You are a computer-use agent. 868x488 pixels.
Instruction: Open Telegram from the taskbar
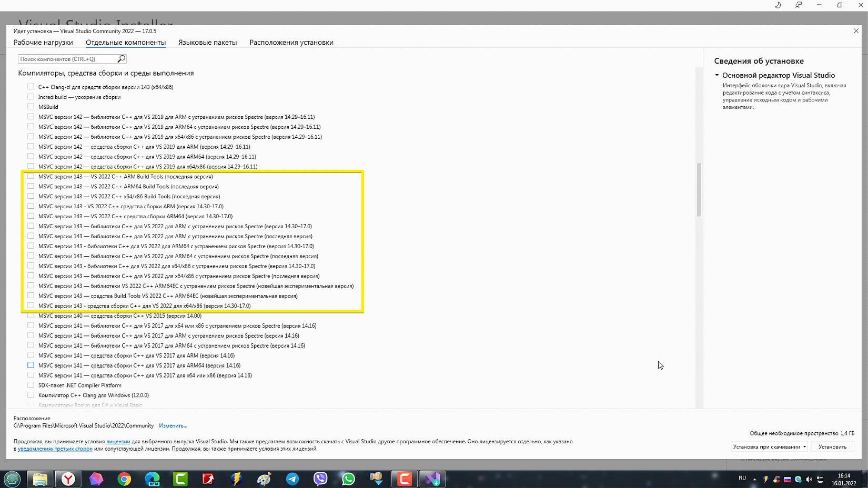click(x=292, y=479)
